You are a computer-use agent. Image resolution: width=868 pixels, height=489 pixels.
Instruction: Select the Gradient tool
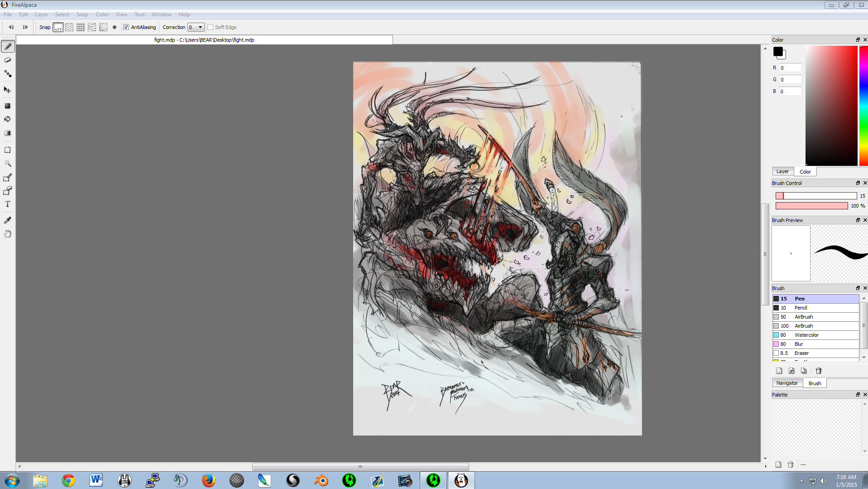click(8, 133)
